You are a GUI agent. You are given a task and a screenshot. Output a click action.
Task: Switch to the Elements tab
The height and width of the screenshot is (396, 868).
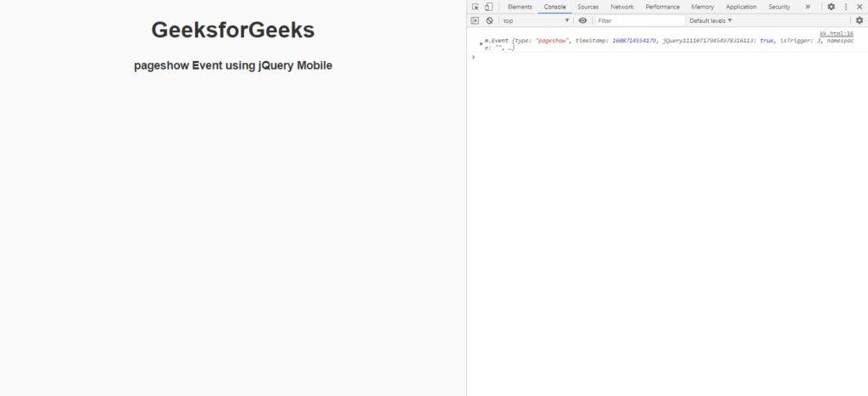click(520, 7)
